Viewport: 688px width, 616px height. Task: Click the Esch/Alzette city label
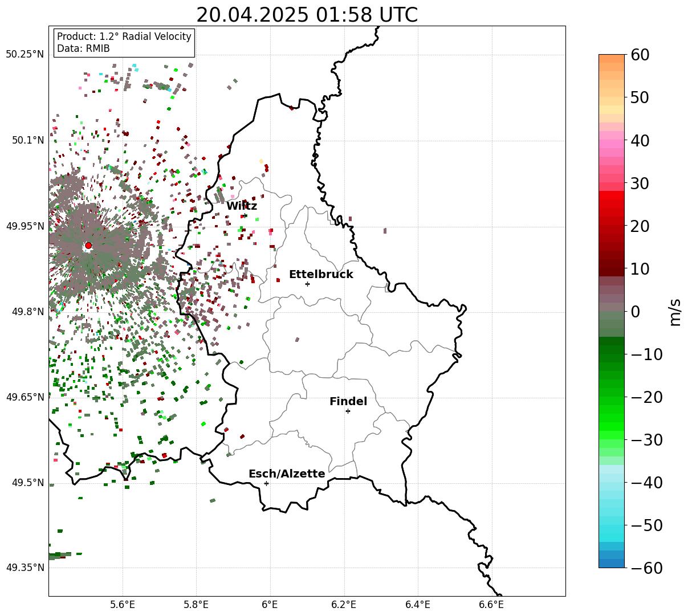point(287,474)
